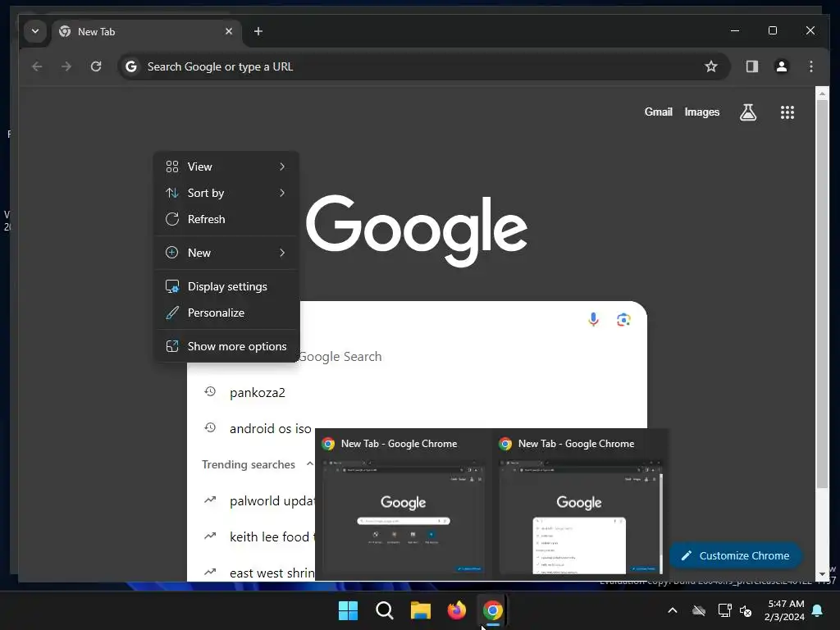Open the clock showing 5:47 AM

[785, 610]
